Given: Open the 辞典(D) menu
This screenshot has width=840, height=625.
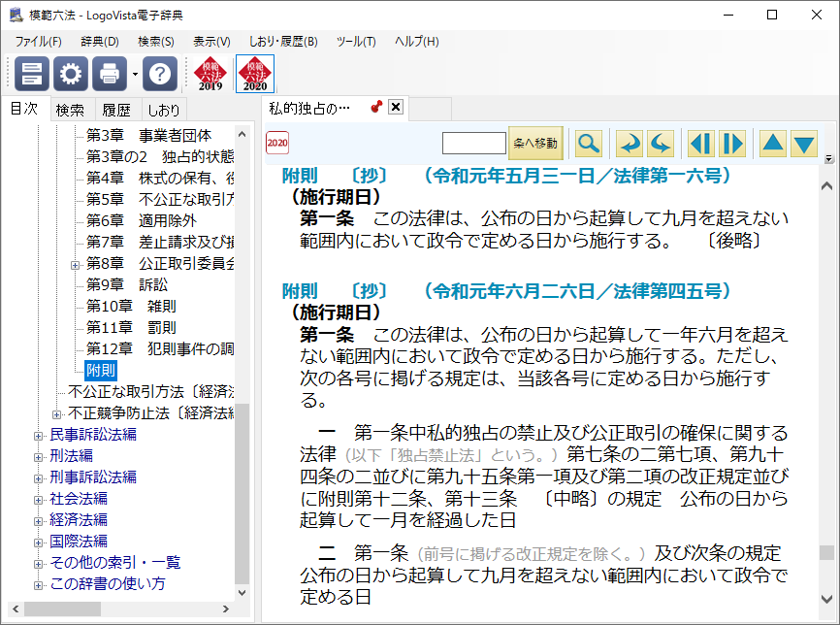Looking at the screenshot, I should 100,42.
